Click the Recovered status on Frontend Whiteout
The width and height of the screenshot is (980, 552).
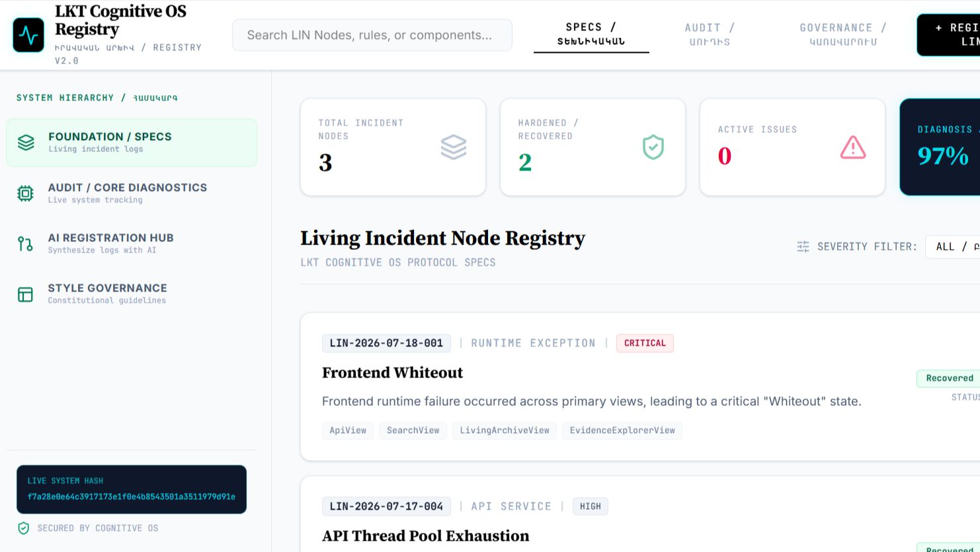[x=949, y=378]
